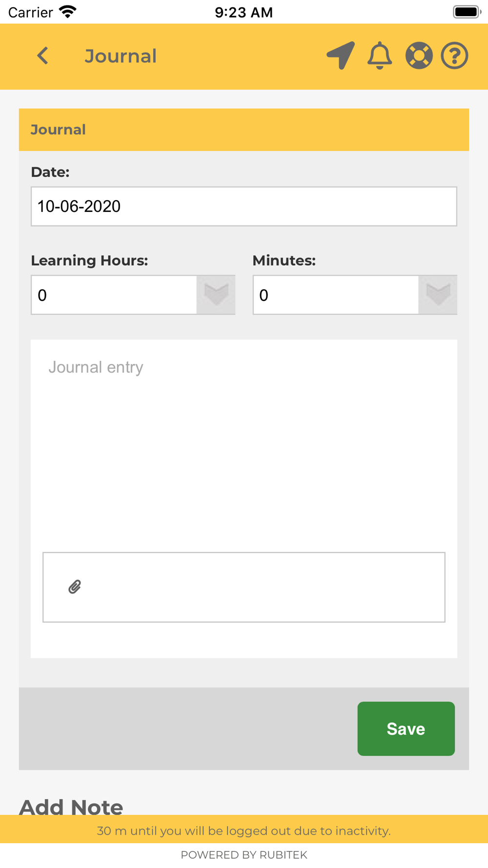488x868 pixels.
Task: Expand the Minutes dropdown arrow
Action: point(438,295)
